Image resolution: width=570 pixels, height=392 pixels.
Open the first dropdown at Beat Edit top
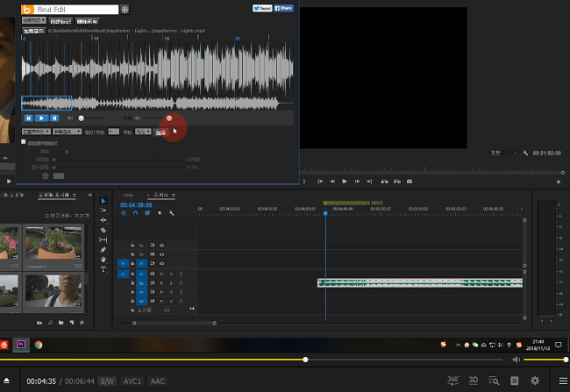(32, 19)
